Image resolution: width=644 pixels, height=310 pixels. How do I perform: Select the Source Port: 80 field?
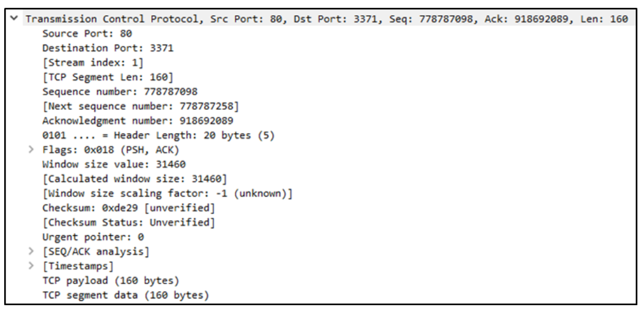87,34
